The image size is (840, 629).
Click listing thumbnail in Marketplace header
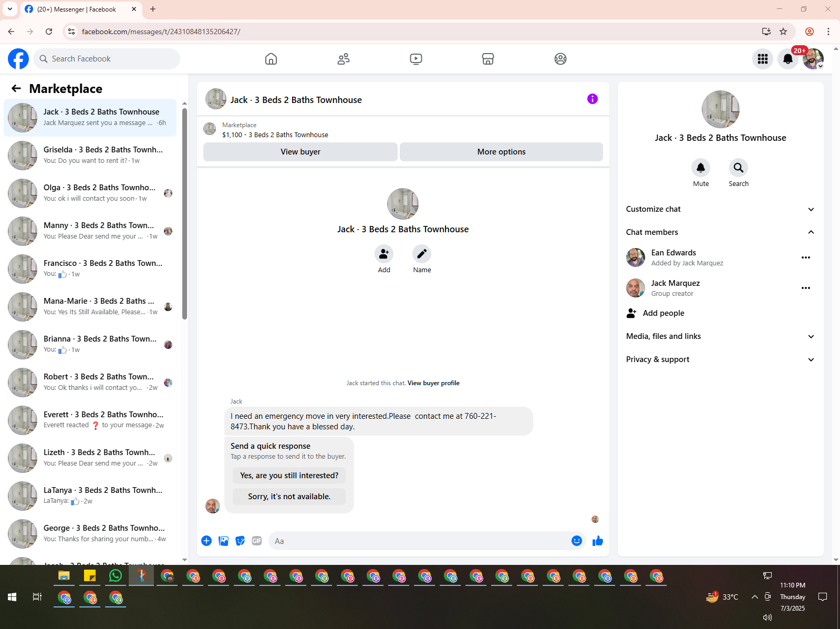[210, 129]
